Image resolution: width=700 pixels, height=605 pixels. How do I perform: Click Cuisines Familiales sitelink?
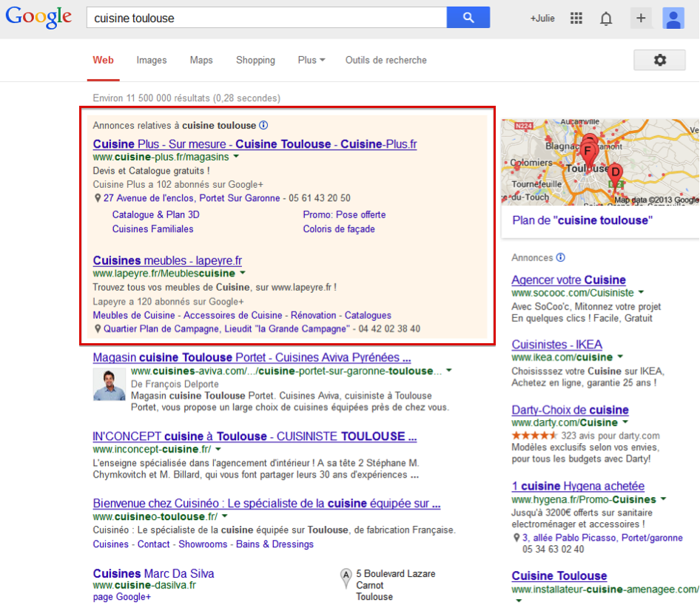152,229
